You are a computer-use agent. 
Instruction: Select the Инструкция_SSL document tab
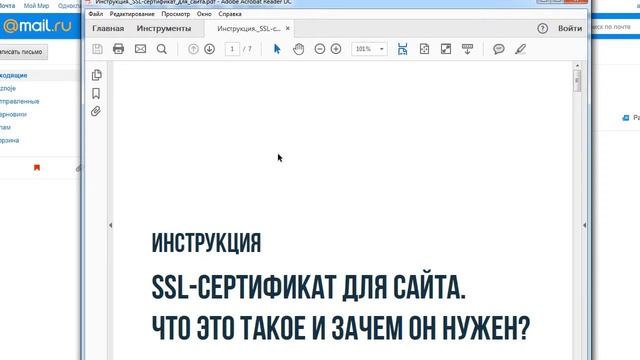point(249,29)
